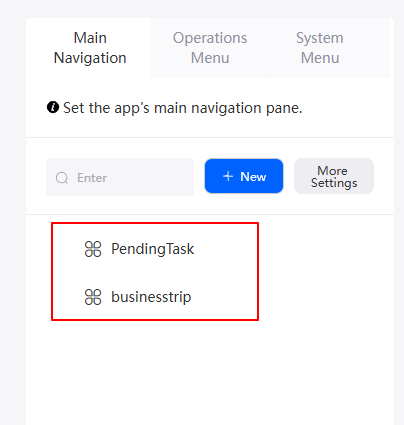Select the Main Navigation tab
This screenshot has width=404, height=425.
click(x=90, y=48)
